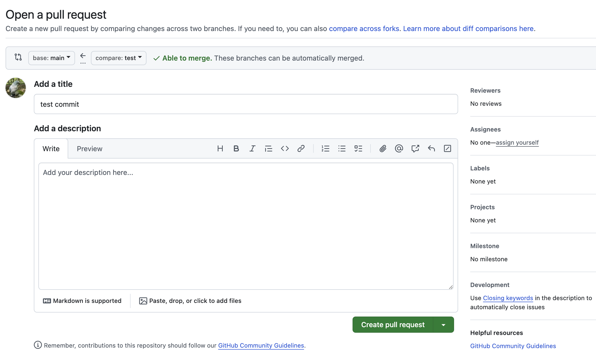Open the Milestone section heading
The width and height of the screenshot is (596, 364).
485,246
